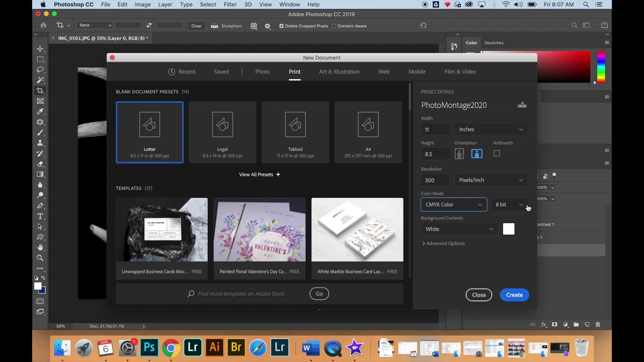Switch to the Photo tab
Image resolution: width=644 pixels, height=362 pixels.
coord(263,72)
